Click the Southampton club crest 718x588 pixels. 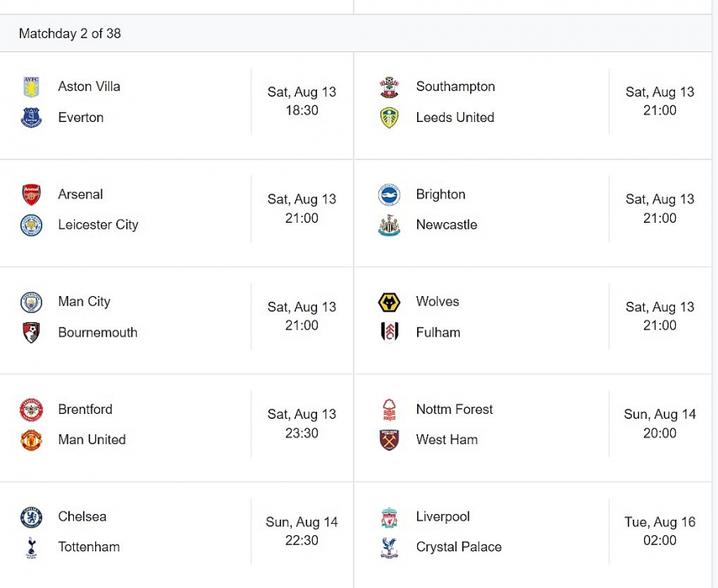389,87
